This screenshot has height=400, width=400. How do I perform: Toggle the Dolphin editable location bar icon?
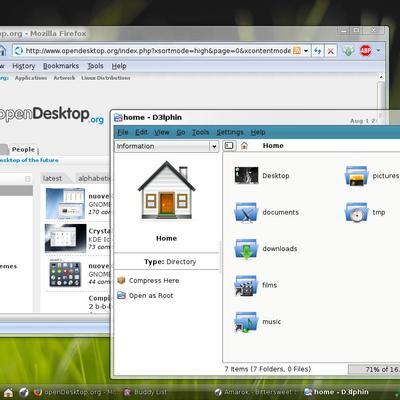click(229, 146)
